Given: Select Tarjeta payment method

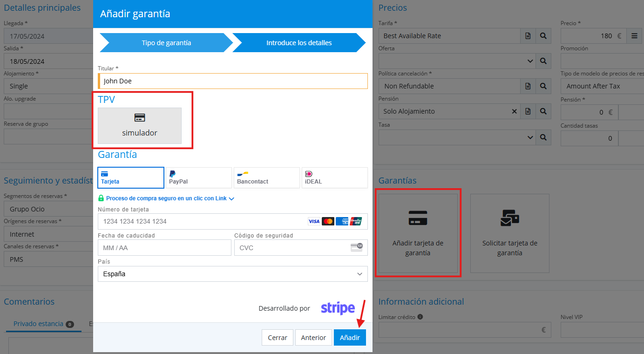Looking at the screenshot, I should pyautogui.click(x=131, y=177).
